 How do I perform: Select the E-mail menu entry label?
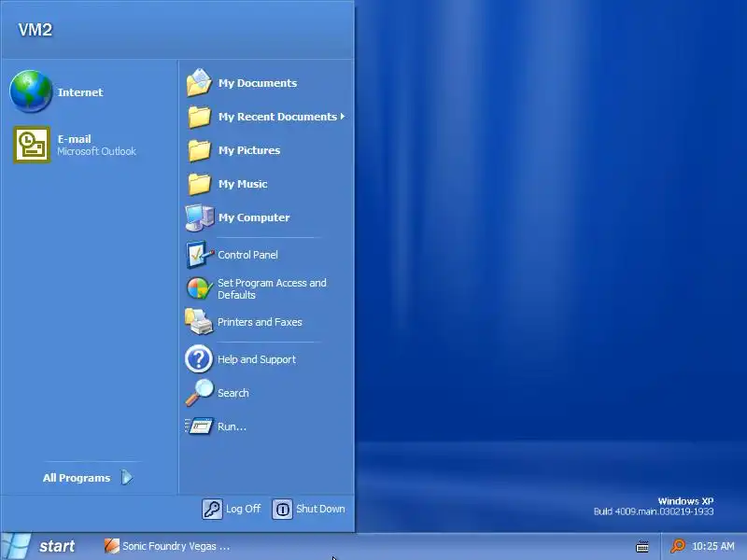tap(75, 139)
